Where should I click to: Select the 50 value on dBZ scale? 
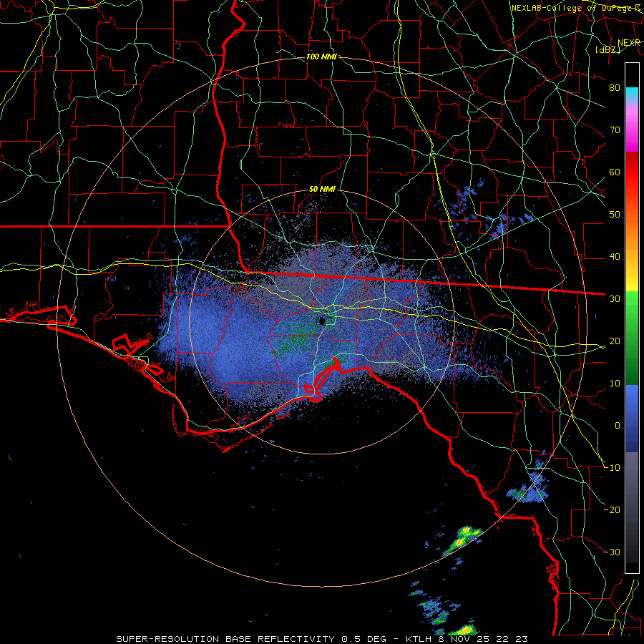tap(615, 214)
